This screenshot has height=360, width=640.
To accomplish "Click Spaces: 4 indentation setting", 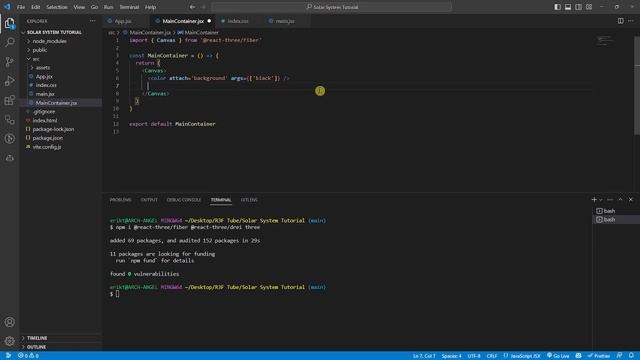I will pyautogui.click(x=451, y=356).
